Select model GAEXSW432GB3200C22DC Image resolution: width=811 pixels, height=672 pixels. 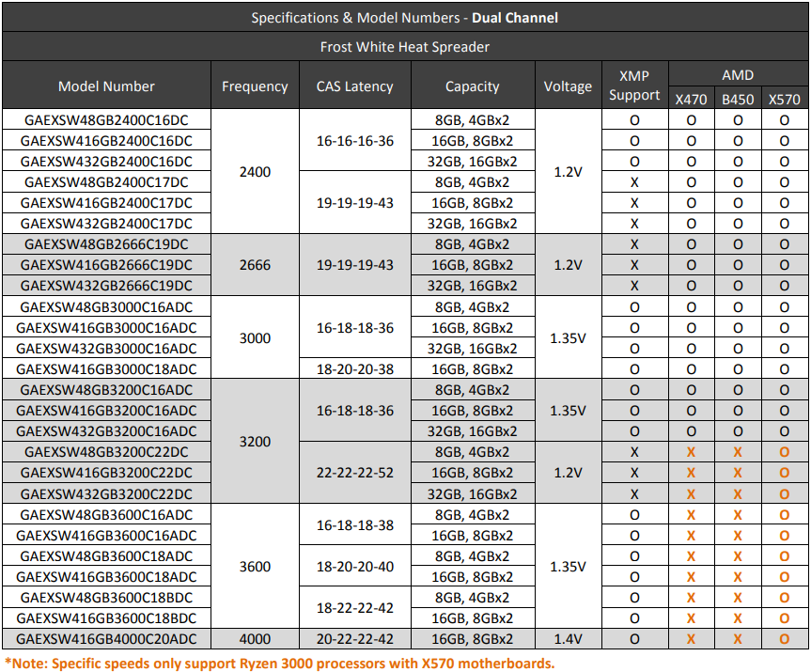(x=106, y=494)
